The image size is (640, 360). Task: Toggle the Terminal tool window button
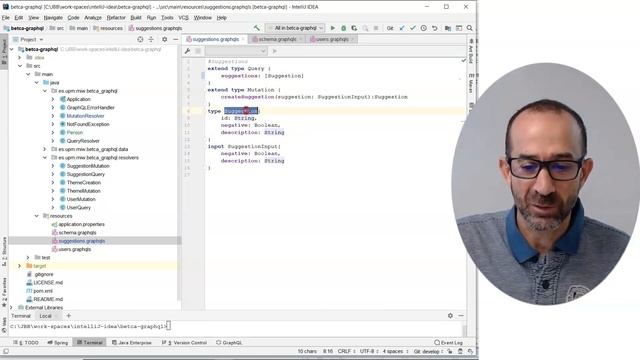[90, 342]
